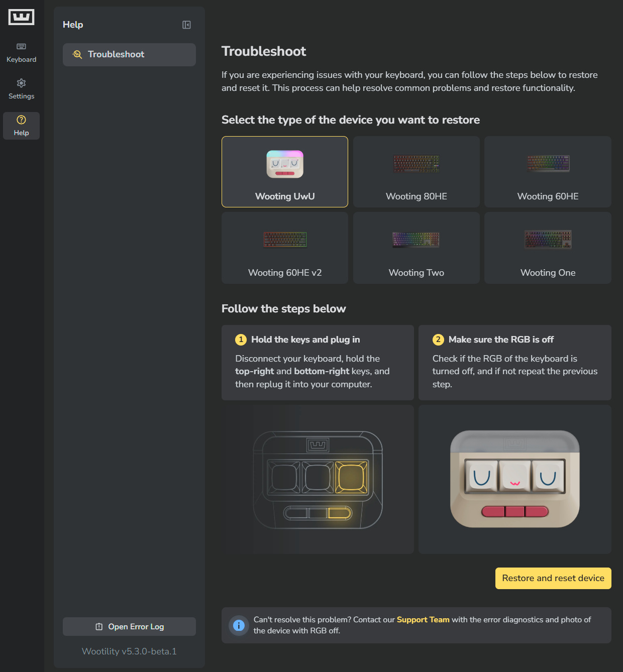This screenshot has height=672, width=623.
Task: Pick the Wooting 60HE v2 device card
Action: 285,248
